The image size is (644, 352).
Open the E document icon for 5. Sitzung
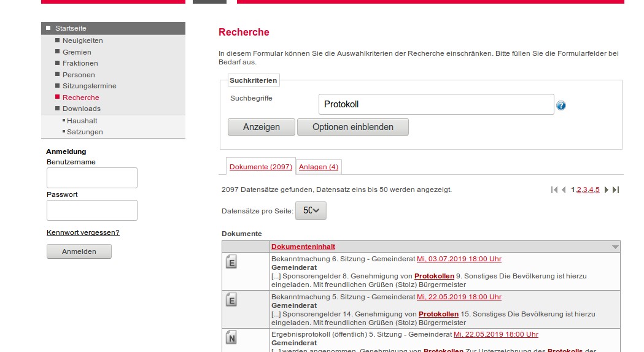pyautogui.click(x=231, y=300)
